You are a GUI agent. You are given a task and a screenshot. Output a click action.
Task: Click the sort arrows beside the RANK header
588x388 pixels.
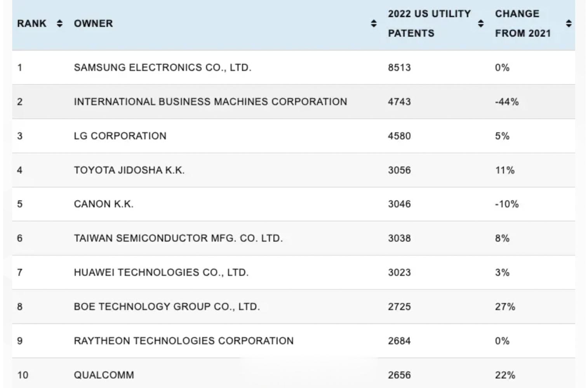pos(59,23)
